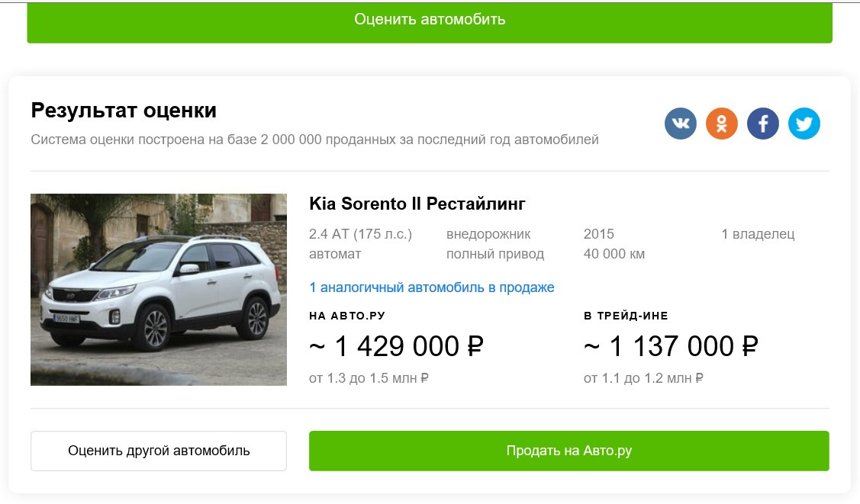Viewport: 860px width, 504px height.
Task: Click the 2.4 AT (175 л.с.) engine spec
Action: (x=360, y=234)
